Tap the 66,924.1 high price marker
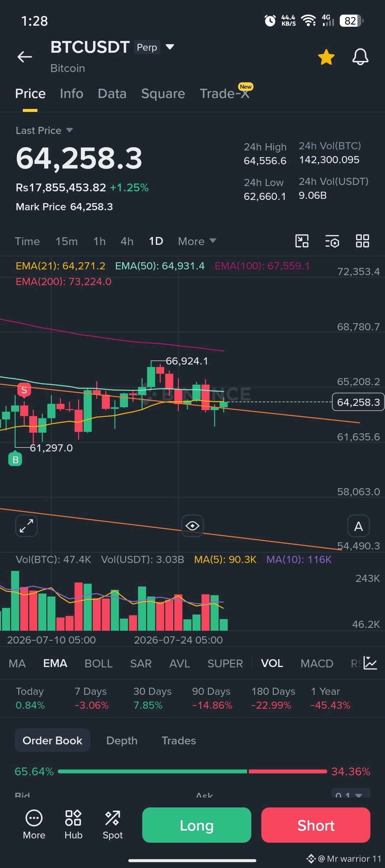The height and width of the screenshot is (868, 385). (187, 361)
